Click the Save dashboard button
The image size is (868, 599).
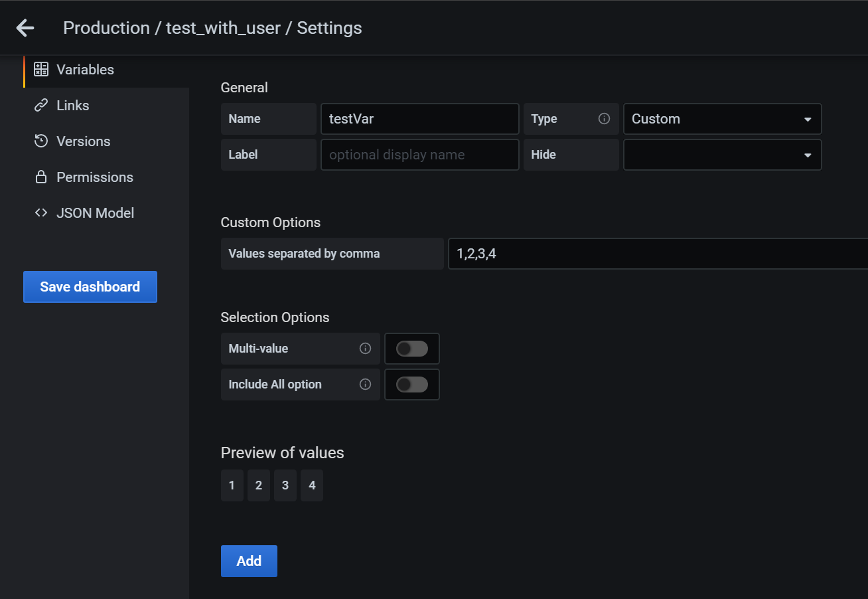[x=90, y=286]
